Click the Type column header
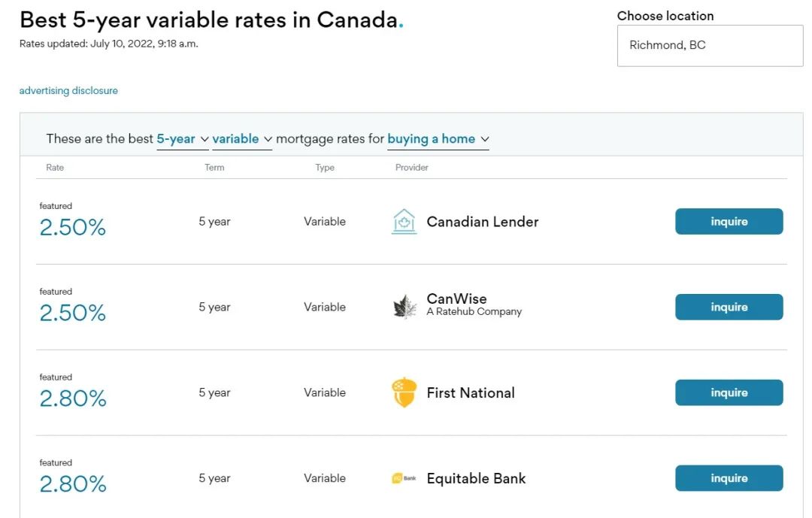Image resolution: width=812 pixels, height=518 pixels. tap(325, 168)
